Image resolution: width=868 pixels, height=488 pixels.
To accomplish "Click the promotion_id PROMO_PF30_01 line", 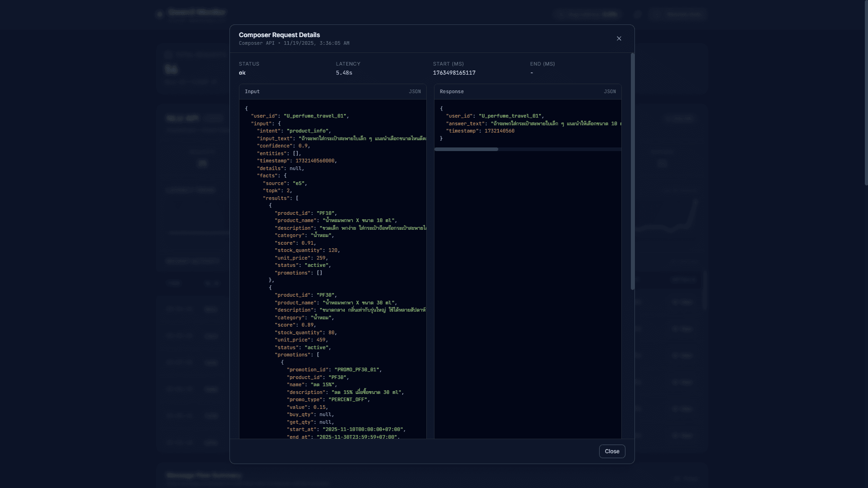I will [334, 370].
